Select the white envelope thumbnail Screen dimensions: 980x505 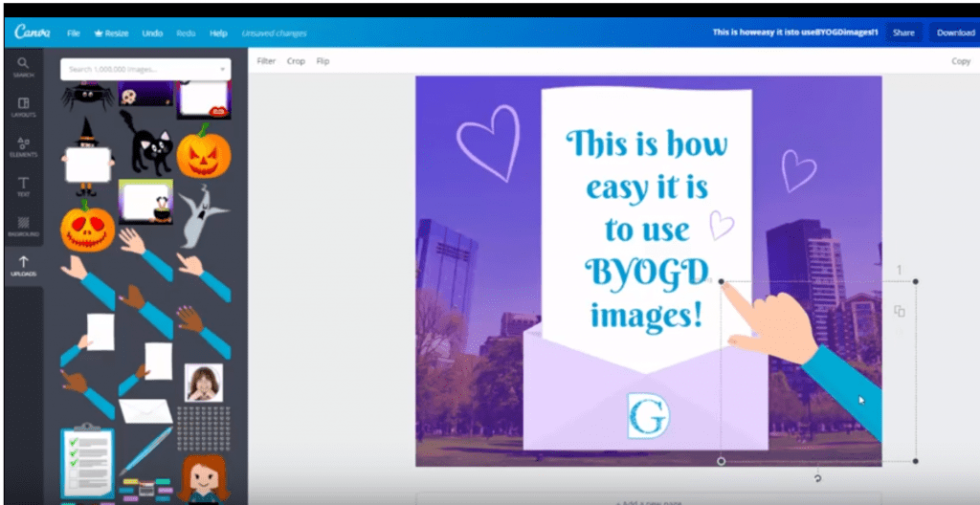pos(145,410)
